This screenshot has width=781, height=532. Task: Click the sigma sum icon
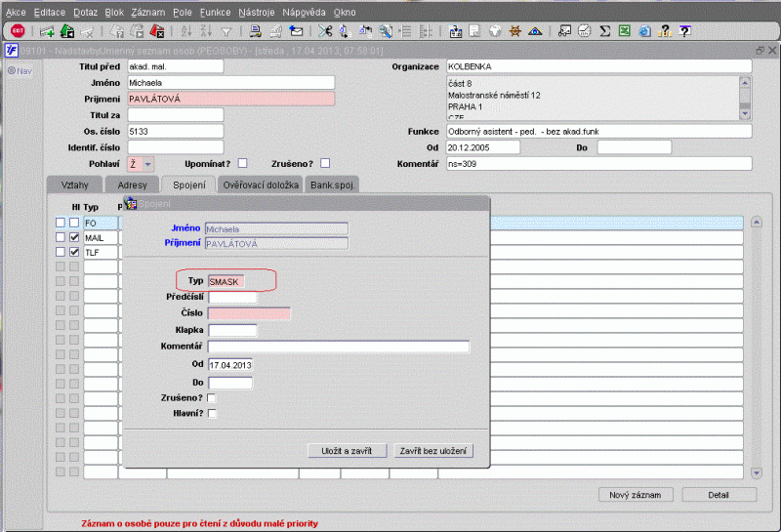point(604,31)
